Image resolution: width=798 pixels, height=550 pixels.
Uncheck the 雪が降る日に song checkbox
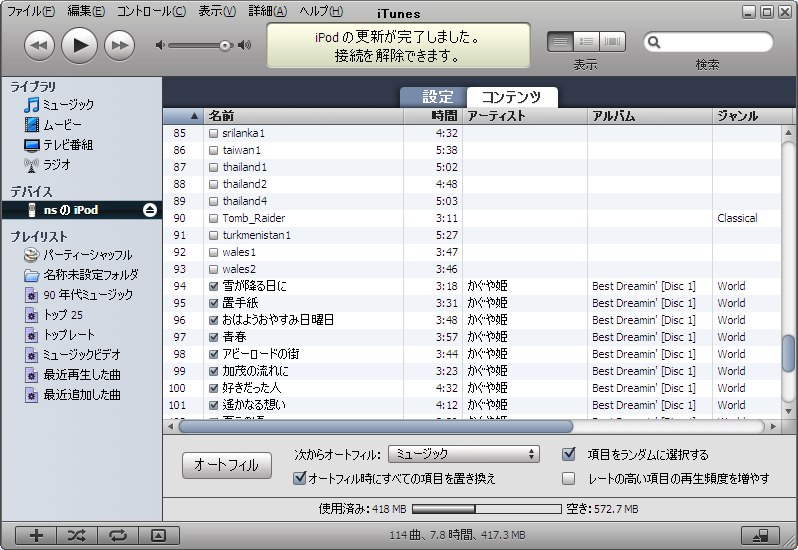[x=214, y=286]
